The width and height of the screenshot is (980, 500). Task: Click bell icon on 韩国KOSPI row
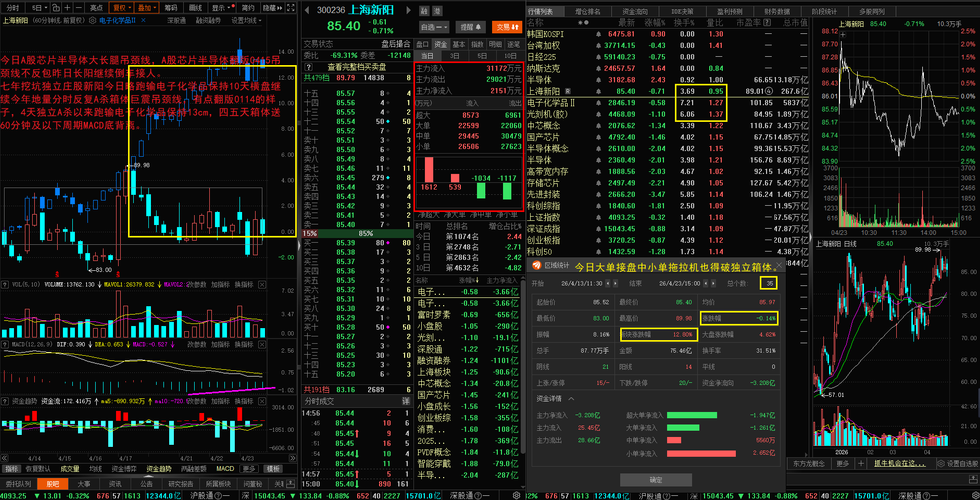pyautogui.click(x=598, y=33)
